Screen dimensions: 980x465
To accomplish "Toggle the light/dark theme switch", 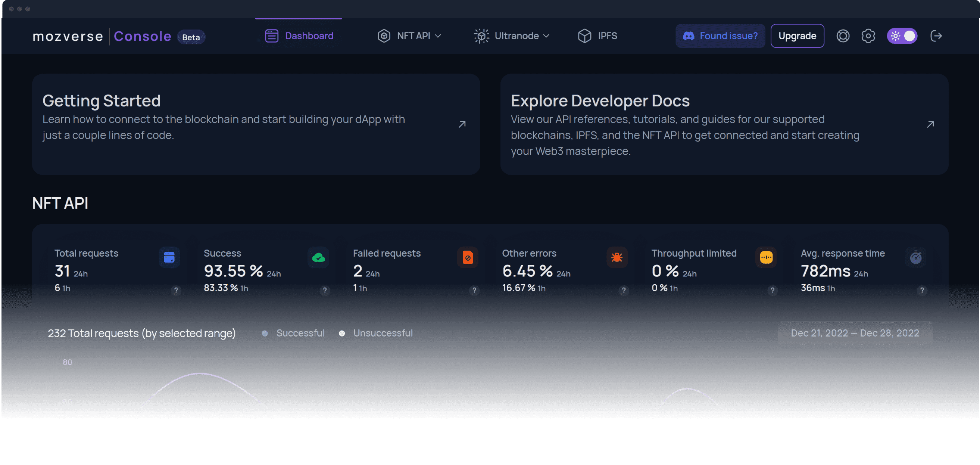I will coord(902,36).
